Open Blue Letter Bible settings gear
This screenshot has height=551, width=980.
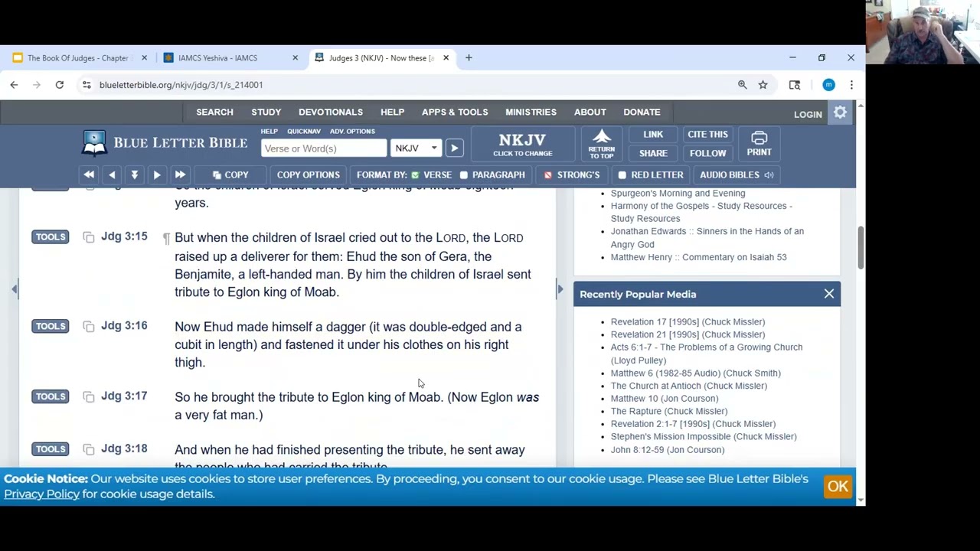tap(841, 113)
